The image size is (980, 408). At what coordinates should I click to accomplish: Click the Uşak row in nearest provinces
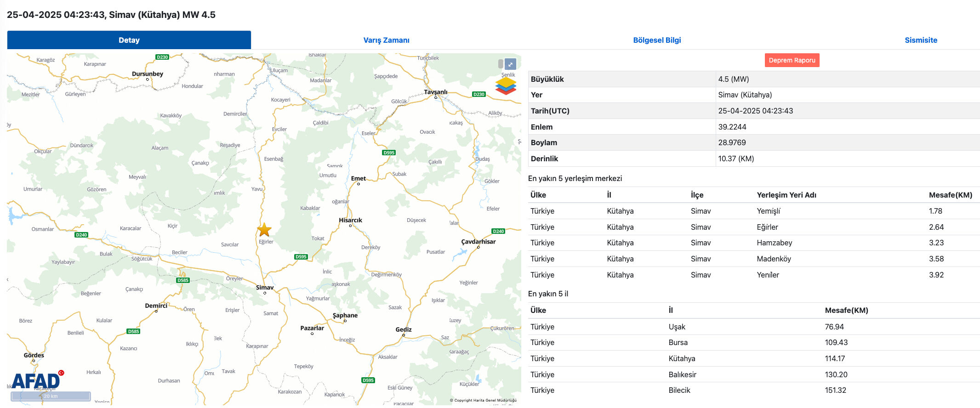tap(754, 327)
